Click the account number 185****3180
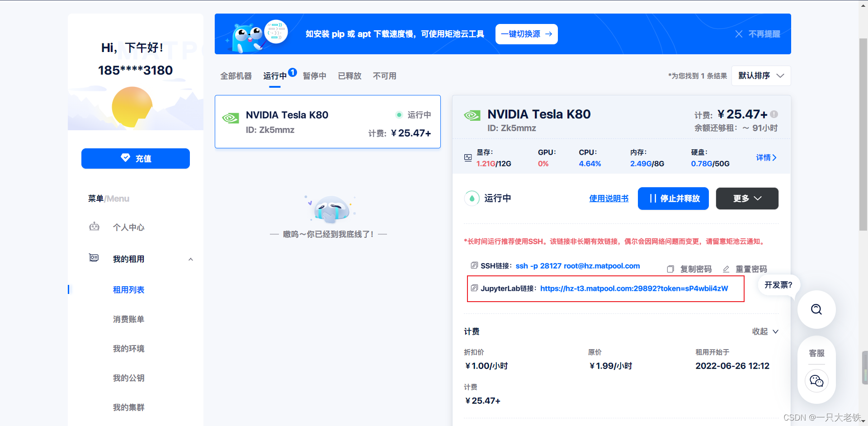The width and height of the screenshot is (868, 426). [135, 71]
